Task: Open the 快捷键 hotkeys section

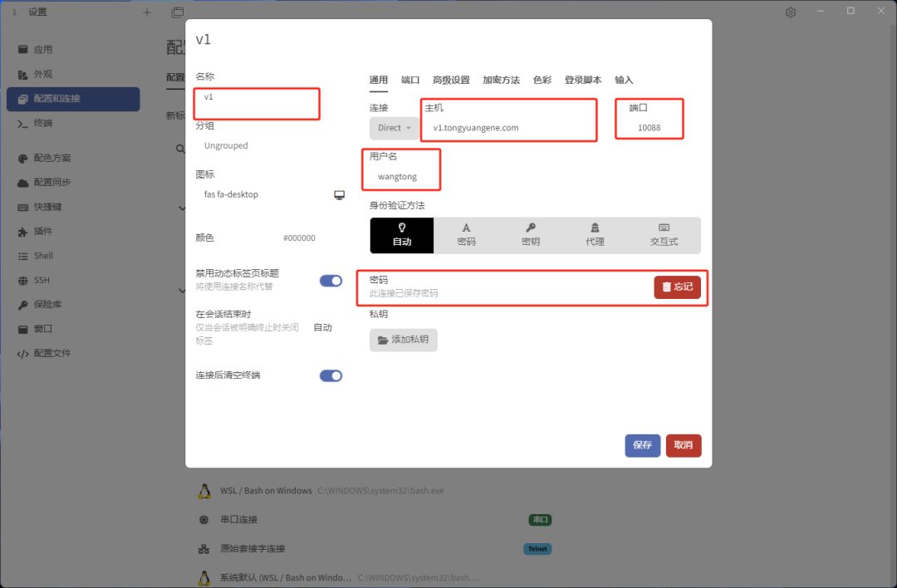Action: pyautogui.click(x=73, y=207)
